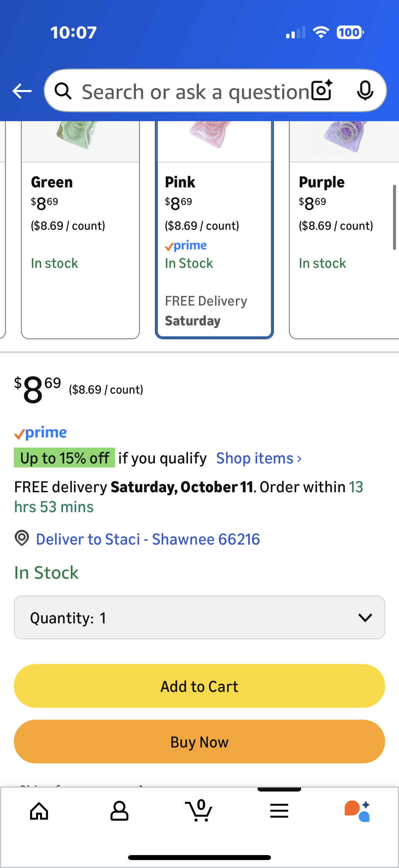Tap the delivery location pin icon
This screenshot has width=399, height=868.
tap(22, 538)
